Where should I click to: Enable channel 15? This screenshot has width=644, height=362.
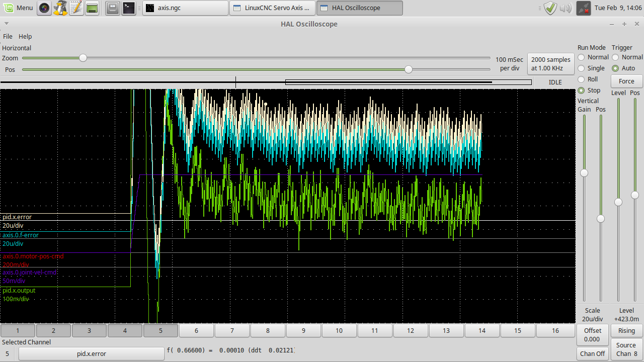[518, 330]
